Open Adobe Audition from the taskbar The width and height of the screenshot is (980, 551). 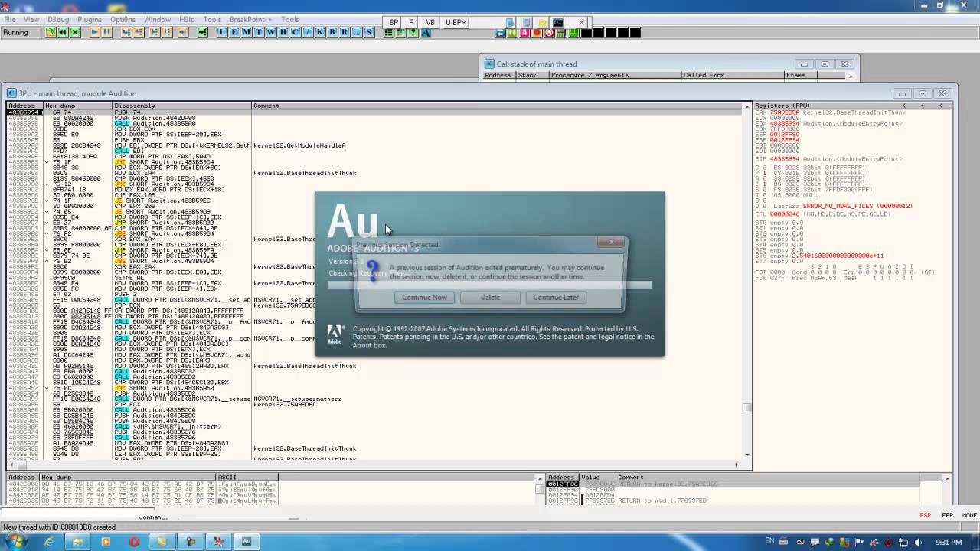coord(247,541)
